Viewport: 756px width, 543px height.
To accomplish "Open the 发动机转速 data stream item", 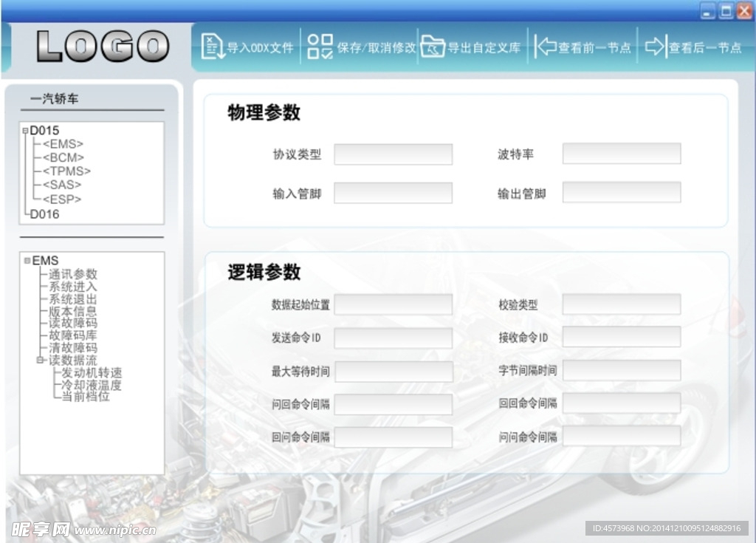I will coord(91,372).
